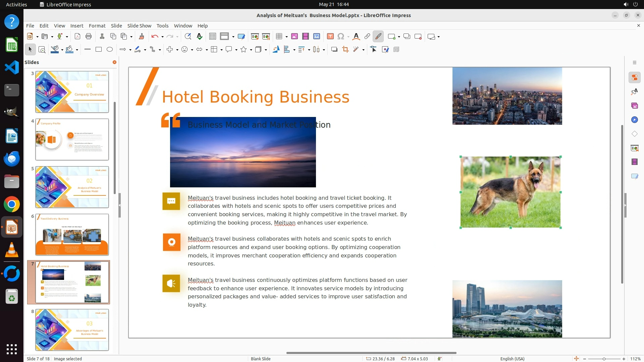Click the Print icon in toolbar
The image size is (644, 362).
pyautogui.click(x=89, y=37)
